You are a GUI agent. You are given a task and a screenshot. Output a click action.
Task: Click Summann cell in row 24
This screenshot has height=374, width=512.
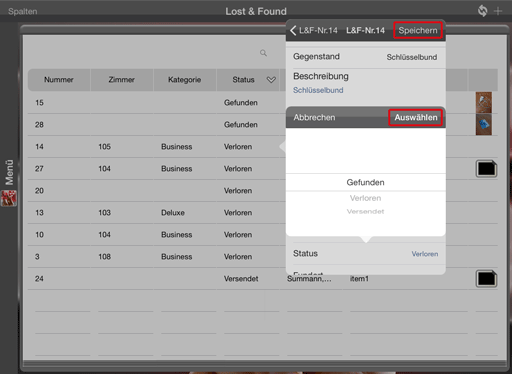pos(309,279)
